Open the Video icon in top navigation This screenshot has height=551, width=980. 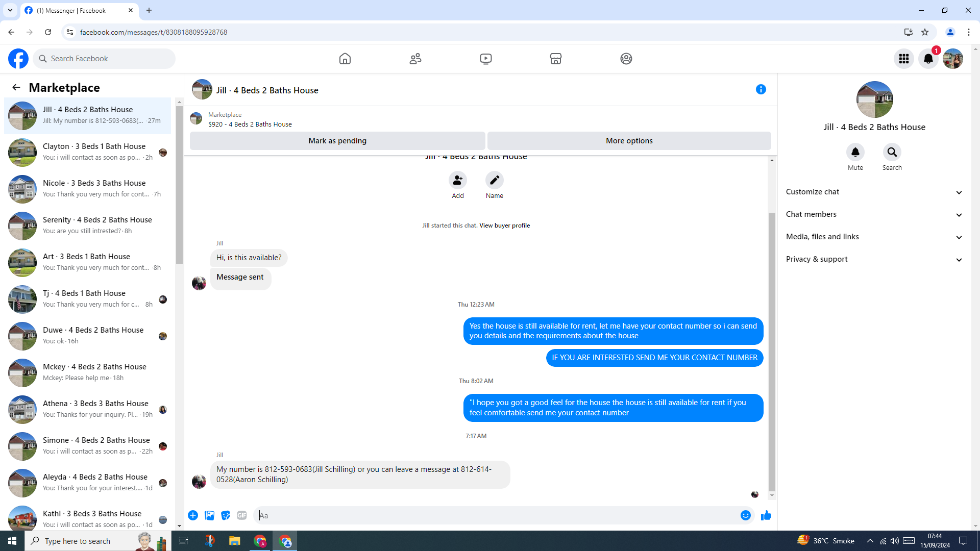pos(486,59)
